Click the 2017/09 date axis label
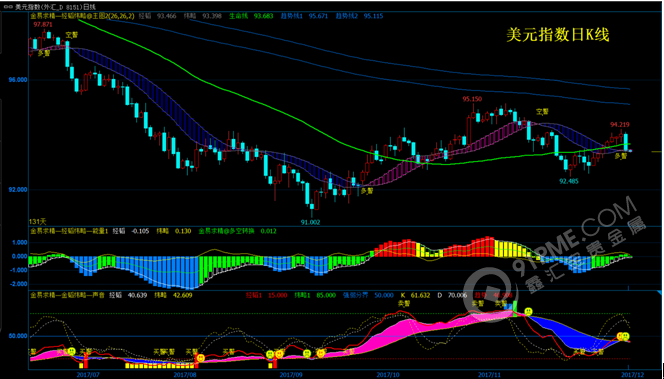Screen dimensions: 664x379 click(291, 375)
